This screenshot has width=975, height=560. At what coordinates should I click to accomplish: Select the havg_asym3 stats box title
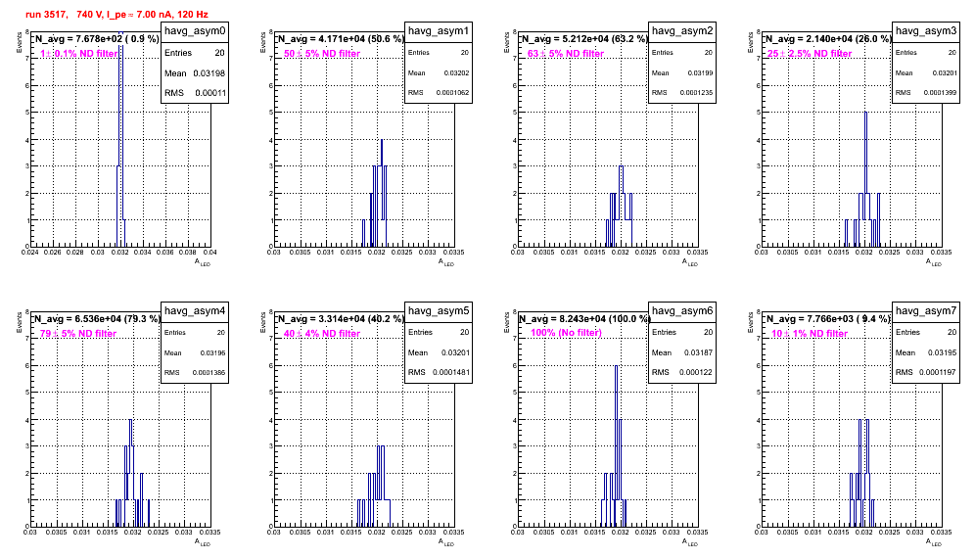(926, 31)
